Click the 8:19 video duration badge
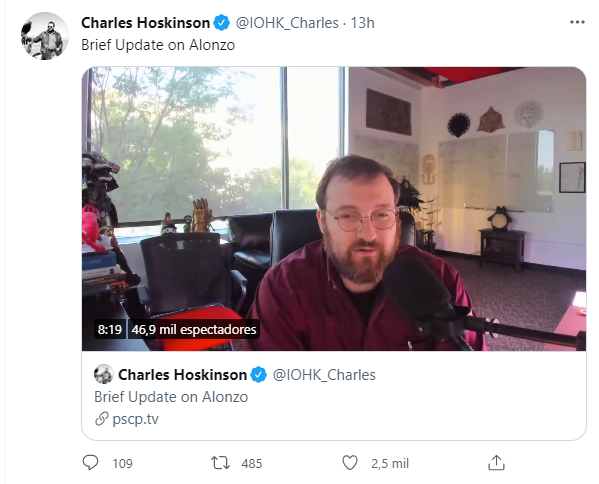The height and width of the screenshot is (484, 599). coord(110,329)
